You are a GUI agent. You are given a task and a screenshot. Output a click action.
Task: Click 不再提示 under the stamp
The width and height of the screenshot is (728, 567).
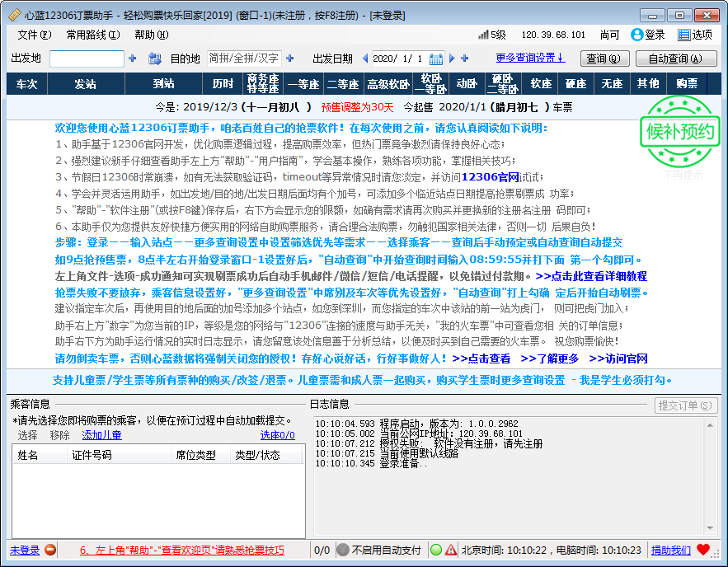point(683,175)
